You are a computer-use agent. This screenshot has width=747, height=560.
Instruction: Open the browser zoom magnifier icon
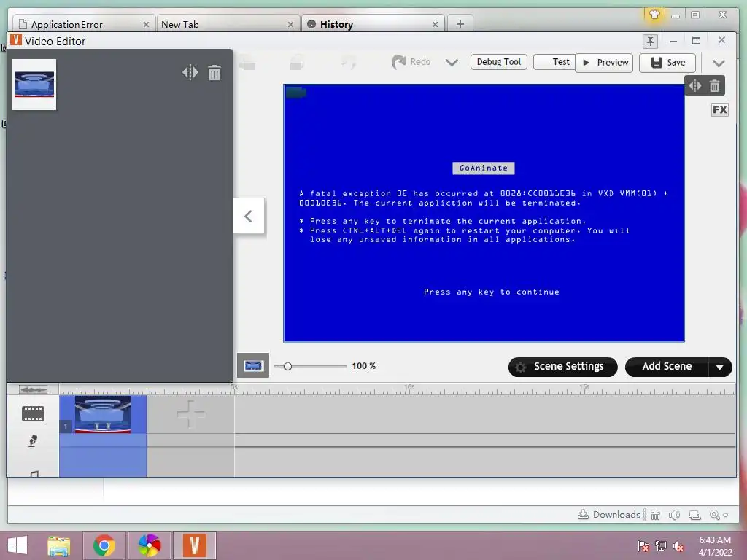tap(714, 515)
